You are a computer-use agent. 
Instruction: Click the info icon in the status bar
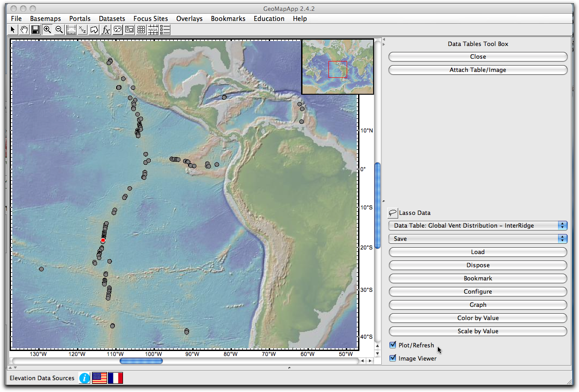coord(84,378)
